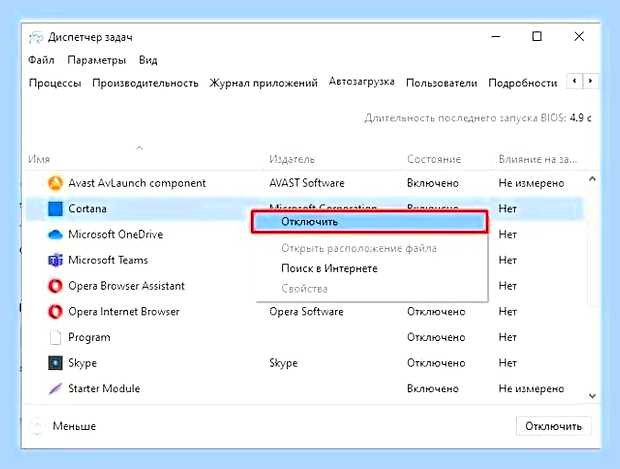
Task: Open the Параметры menu
Action: tap(96, 60)
